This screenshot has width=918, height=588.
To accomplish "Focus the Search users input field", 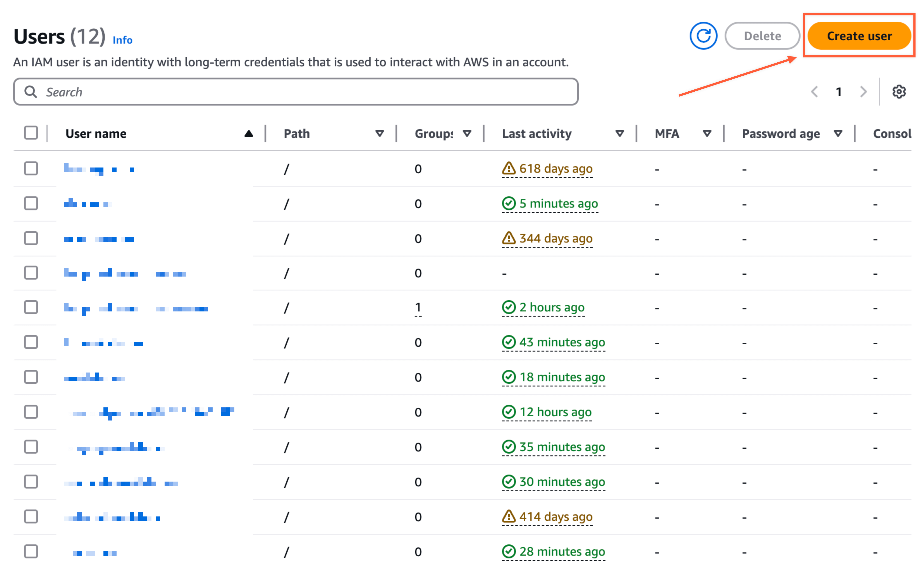I will [x=306, y=92].
